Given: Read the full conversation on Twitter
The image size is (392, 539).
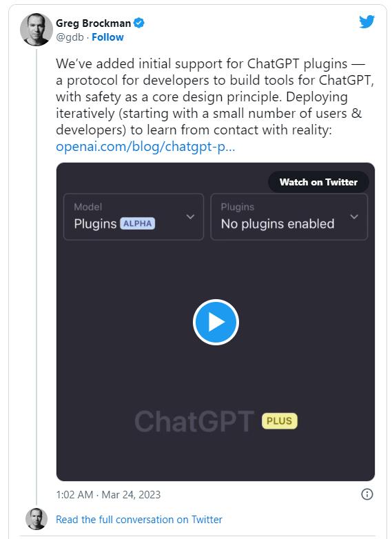Looking at the screenshot, I should pos(138,520).
